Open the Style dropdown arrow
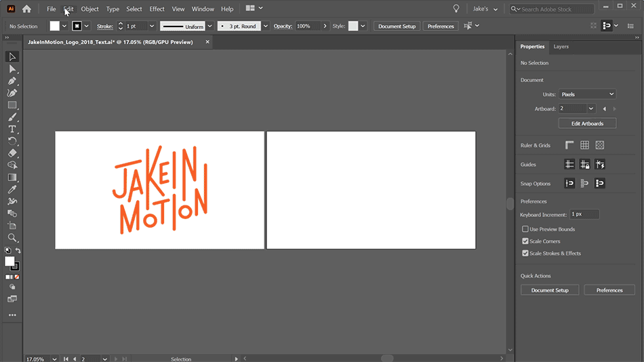The height and width of the screenshot is (362, 644). [363, 26]
